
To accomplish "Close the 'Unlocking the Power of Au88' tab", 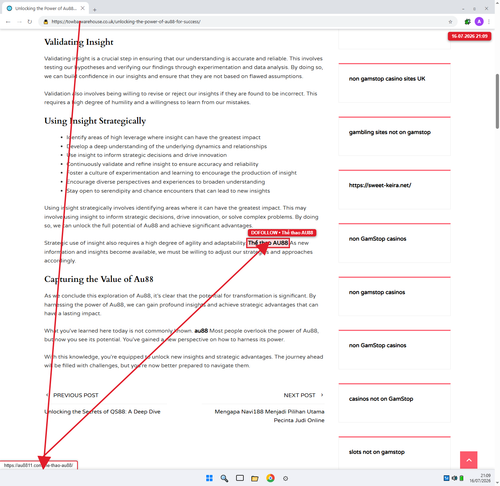I will (x=83, y=8).
